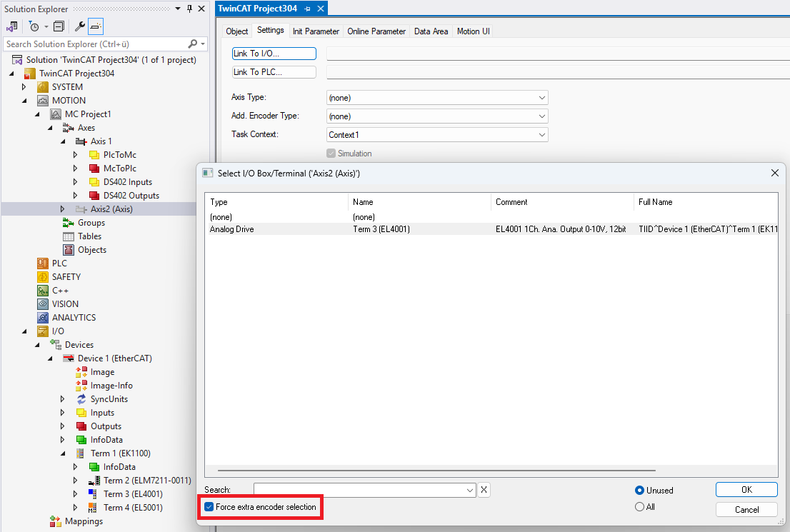Click the DS402 Inputs icon
This screenshot has width=790, height=532.
(94, 182)
